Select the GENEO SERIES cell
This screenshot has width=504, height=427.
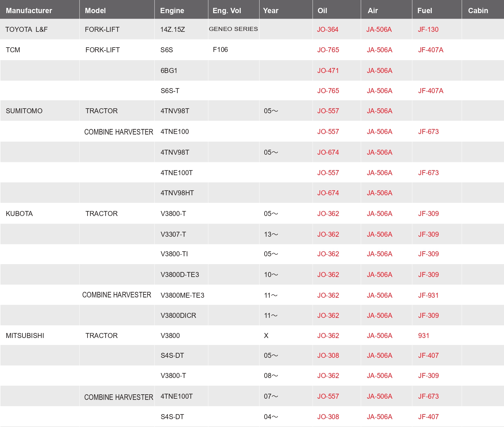click(233, 29)
